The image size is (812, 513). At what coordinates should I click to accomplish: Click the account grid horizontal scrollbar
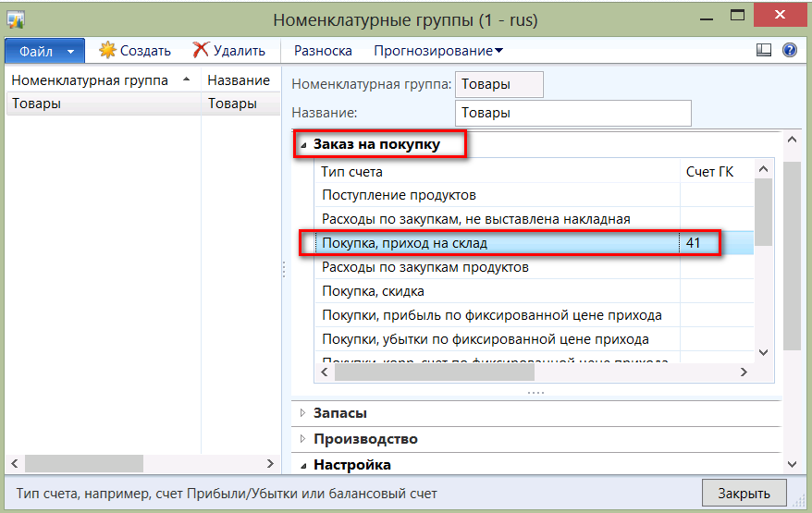click(x=435, y=372)
